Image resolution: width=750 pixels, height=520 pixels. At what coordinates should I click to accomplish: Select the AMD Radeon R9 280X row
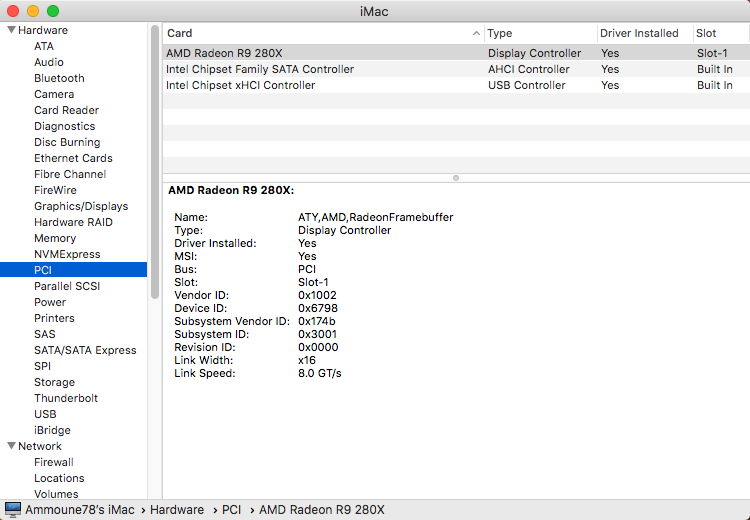tap(456, 53)
